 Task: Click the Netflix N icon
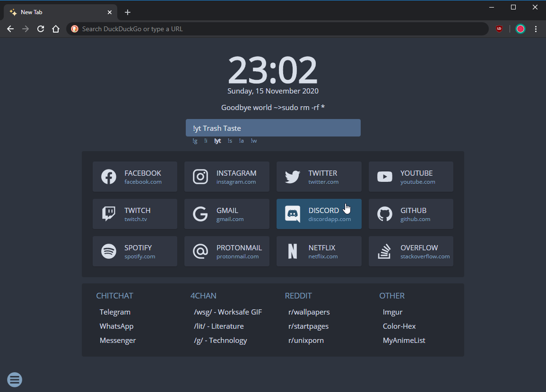click(x=293, y=251)
